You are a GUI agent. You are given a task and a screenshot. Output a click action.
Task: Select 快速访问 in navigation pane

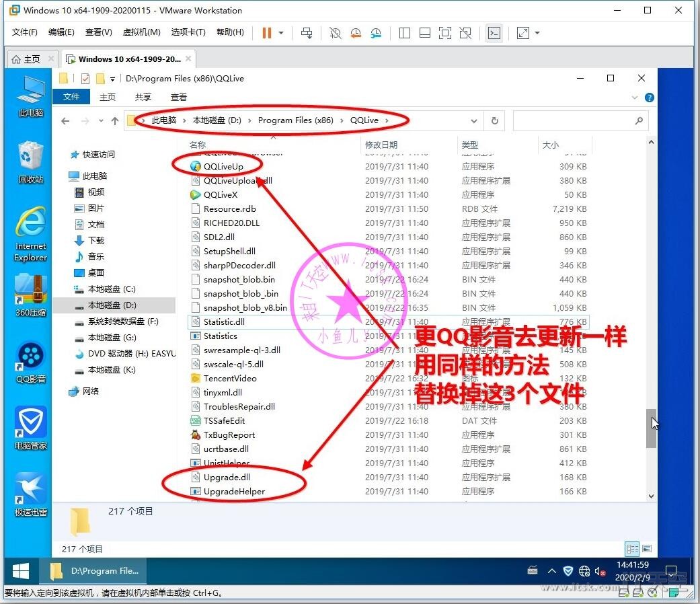point(92,155)
